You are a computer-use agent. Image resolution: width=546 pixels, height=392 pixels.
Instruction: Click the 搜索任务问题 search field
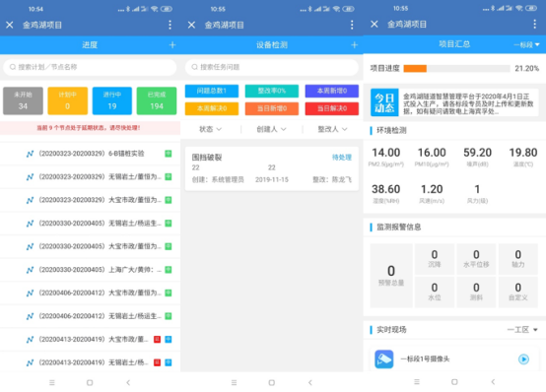(x=272, y=67)
